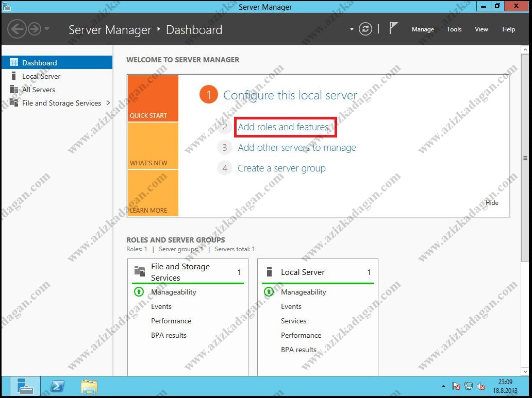Show hidden system tray icons
Screen dimensions: 532x398
[x=443, y=386]
